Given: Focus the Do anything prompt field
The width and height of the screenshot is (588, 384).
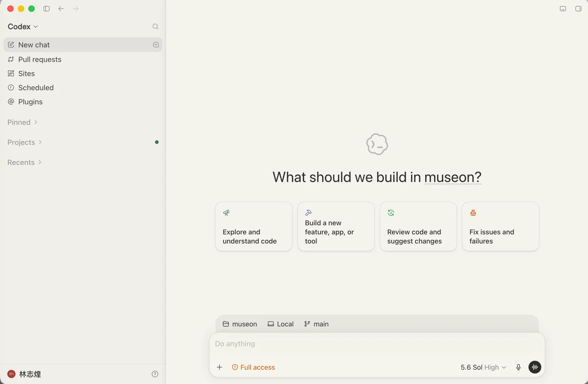Looking at the screenshot, I should pos(377,344).
